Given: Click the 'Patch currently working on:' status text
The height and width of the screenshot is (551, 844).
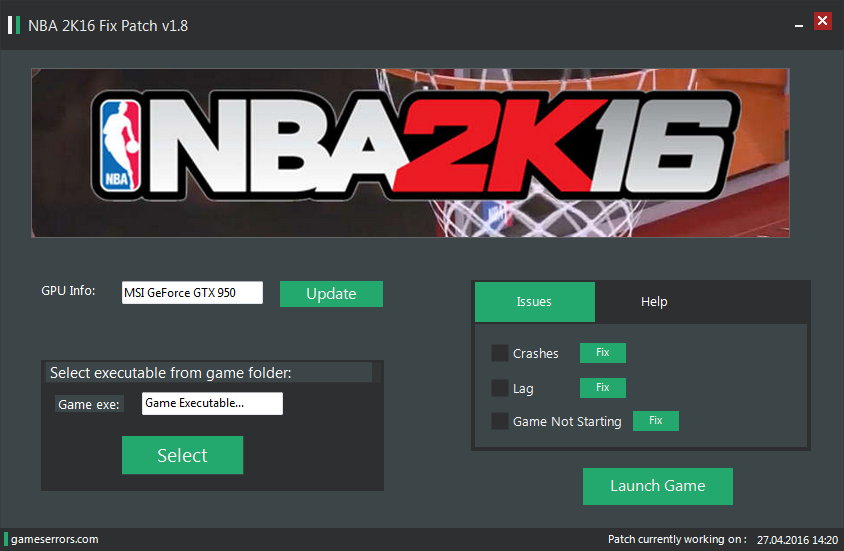Looking at the screenshot, I should click(x=678, y=539).
